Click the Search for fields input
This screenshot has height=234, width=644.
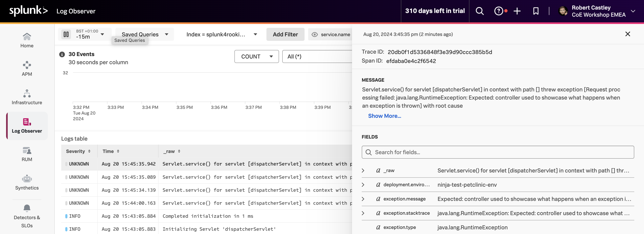tap(498, 152)
